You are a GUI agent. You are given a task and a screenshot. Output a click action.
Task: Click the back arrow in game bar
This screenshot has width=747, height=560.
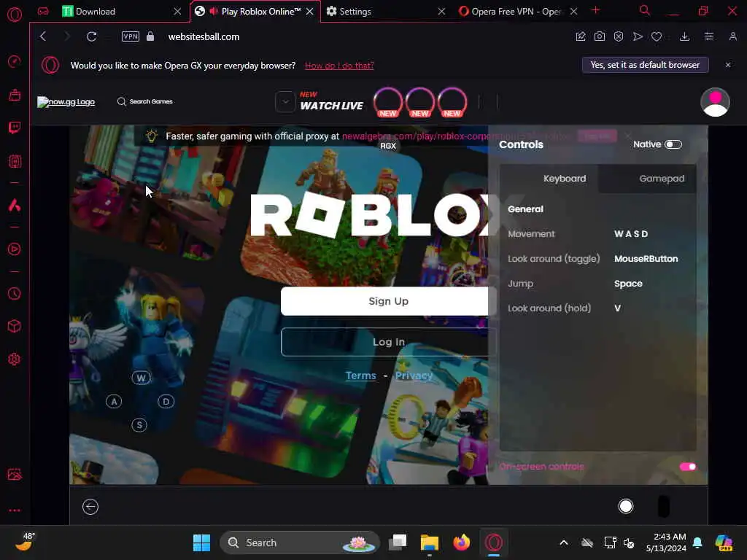90,507
